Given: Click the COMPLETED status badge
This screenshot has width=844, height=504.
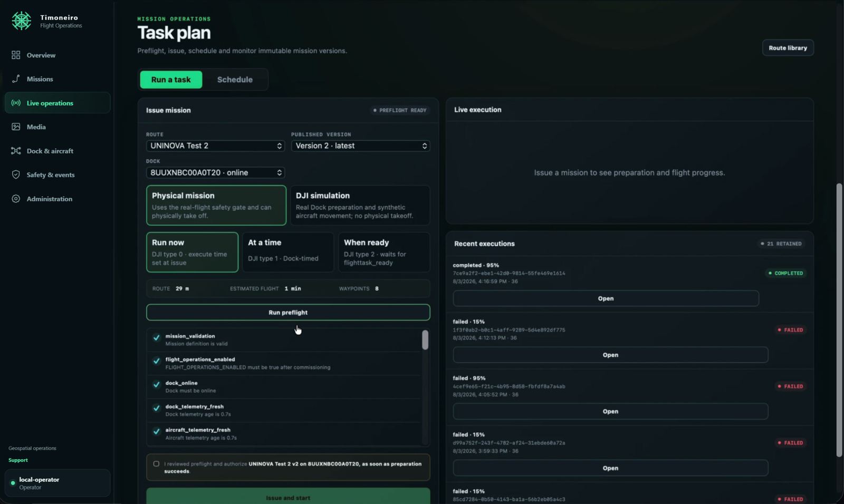Looking at the screenshot, I should point(785,273).
